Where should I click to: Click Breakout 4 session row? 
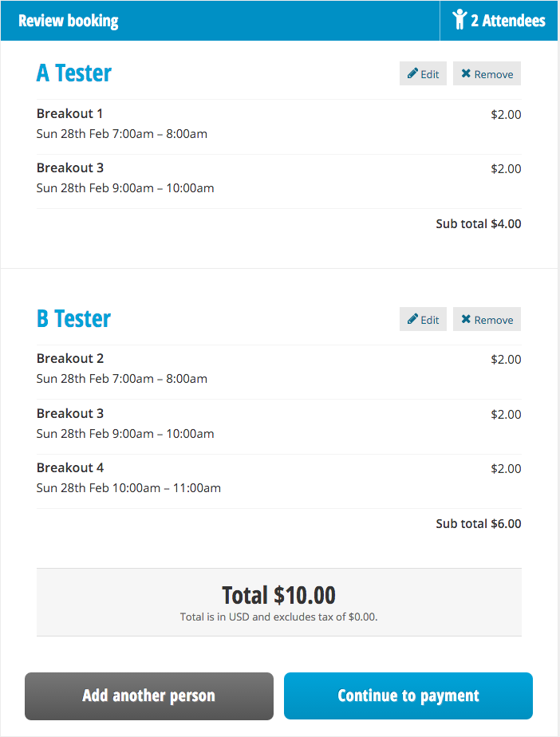[x=70, y=468]
